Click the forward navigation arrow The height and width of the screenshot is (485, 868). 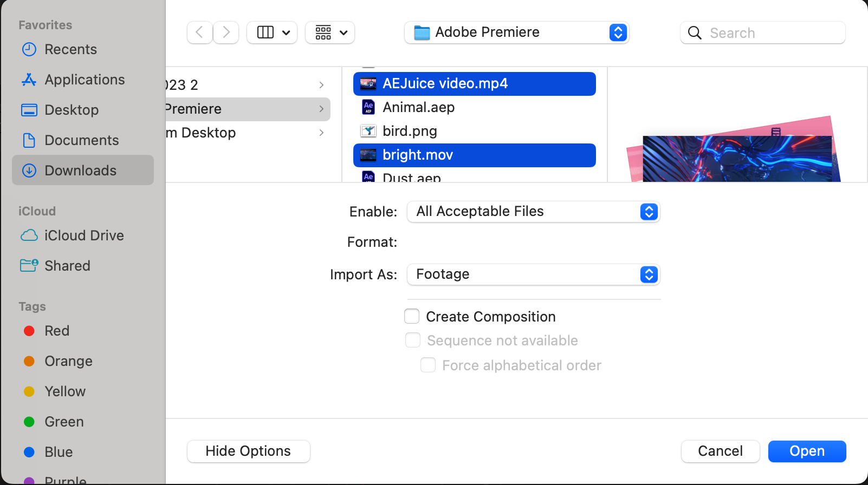click(226, 32)
